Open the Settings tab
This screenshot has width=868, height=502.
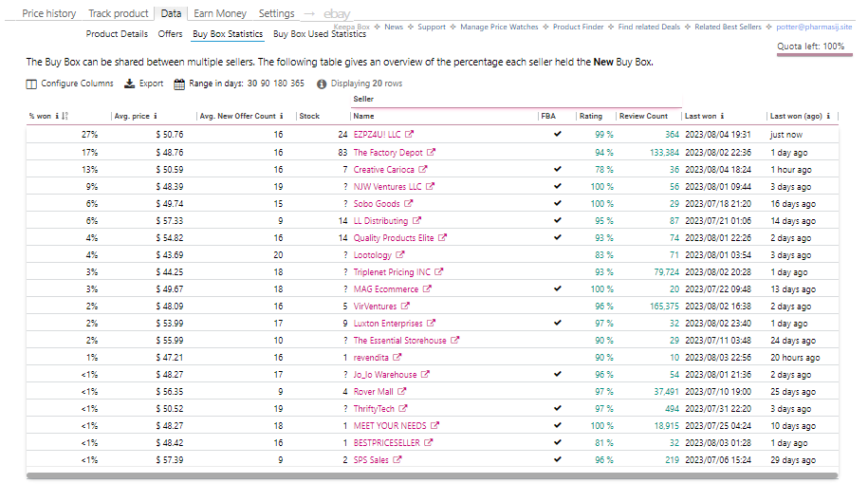tap(276, 14)
